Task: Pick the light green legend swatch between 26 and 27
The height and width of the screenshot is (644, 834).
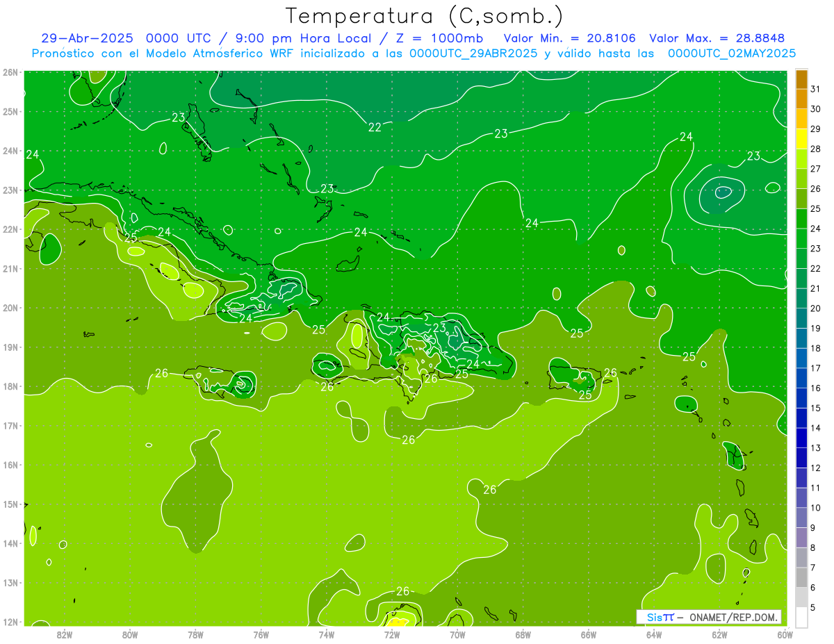Action: [x=802, y=179]
